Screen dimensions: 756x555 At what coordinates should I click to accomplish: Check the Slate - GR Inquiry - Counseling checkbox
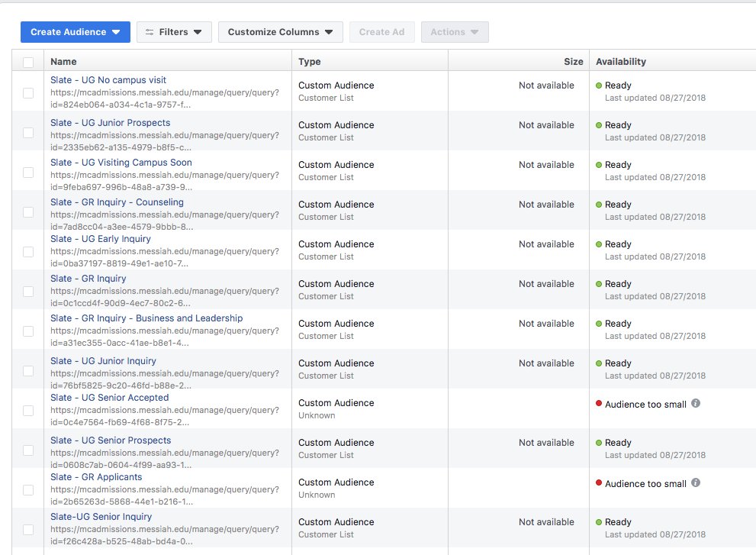click(28, 211)
